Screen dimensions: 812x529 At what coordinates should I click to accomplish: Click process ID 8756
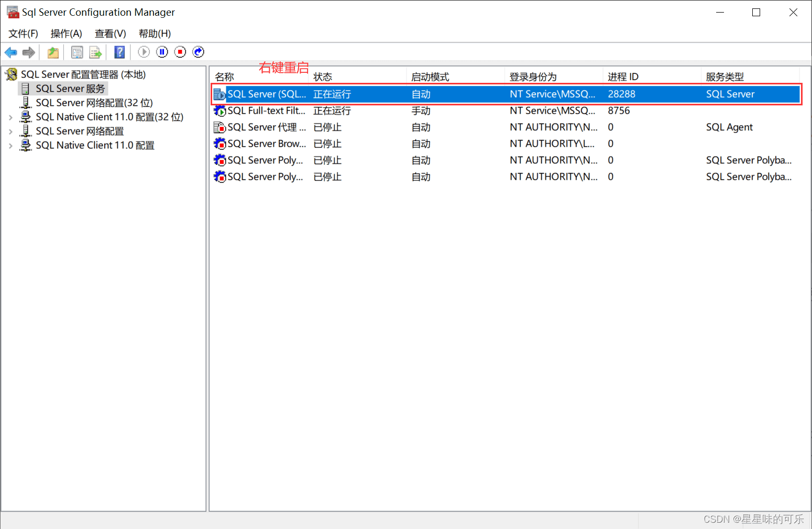619,111
